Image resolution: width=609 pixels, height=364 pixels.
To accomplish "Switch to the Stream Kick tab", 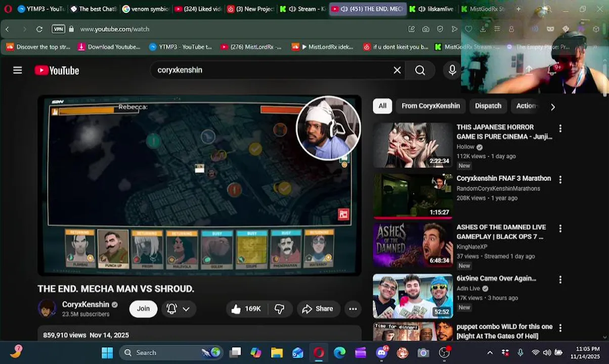I will coord(303,9).
